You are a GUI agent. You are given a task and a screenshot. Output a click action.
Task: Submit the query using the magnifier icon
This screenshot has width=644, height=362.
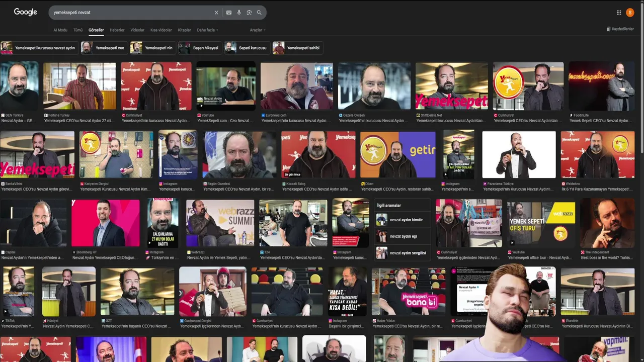pos(259,13)
